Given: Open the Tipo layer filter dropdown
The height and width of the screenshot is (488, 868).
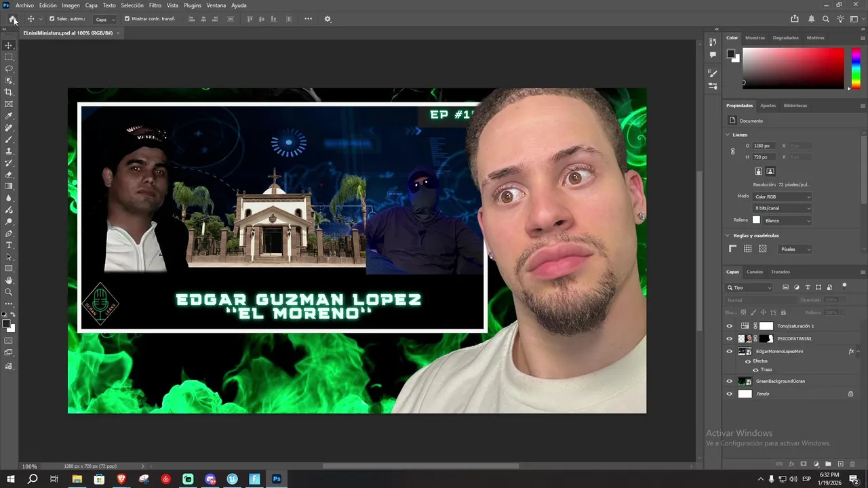Looking at the screenshot, I should 749,287.
